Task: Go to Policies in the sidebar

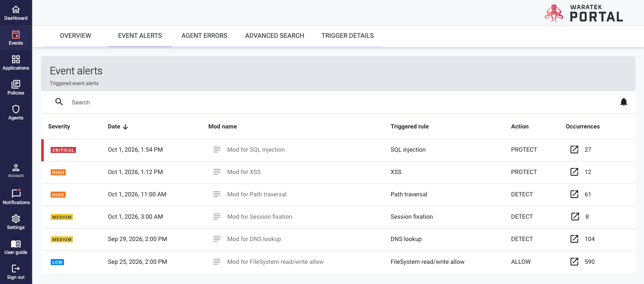Action: pyautogui.click(x=16, y=87)
